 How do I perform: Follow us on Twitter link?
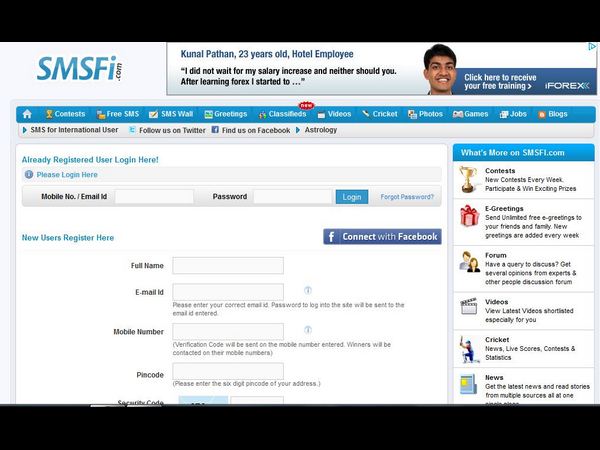[x=172, y=130]
